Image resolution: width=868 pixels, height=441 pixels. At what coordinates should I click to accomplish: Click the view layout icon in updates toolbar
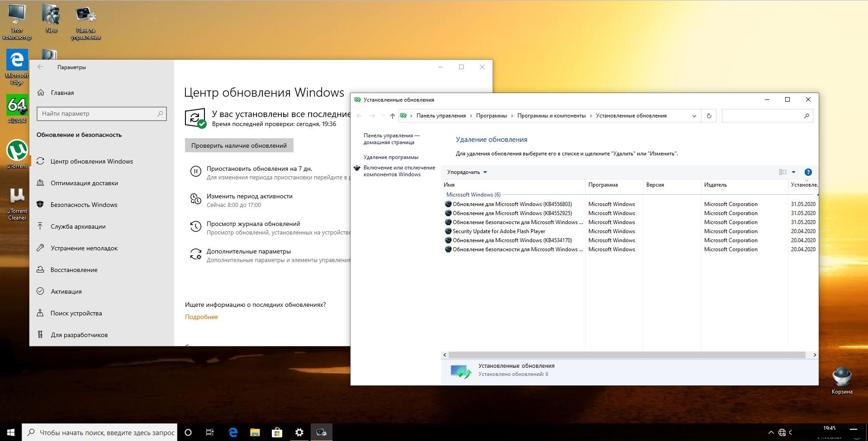tap(783, 172)
